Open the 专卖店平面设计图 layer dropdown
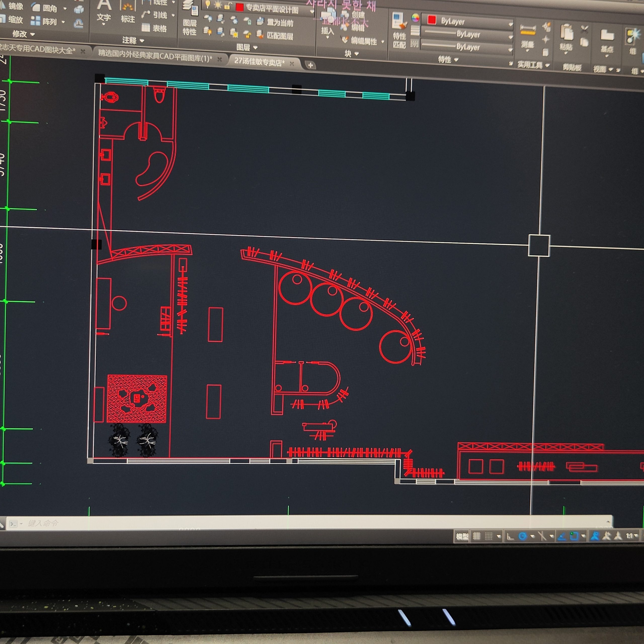 (x=312, y=12)
